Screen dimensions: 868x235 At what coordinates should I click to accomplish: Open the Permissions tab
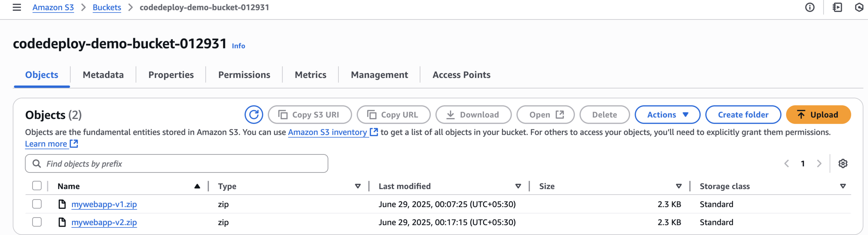tap(244, 75)
